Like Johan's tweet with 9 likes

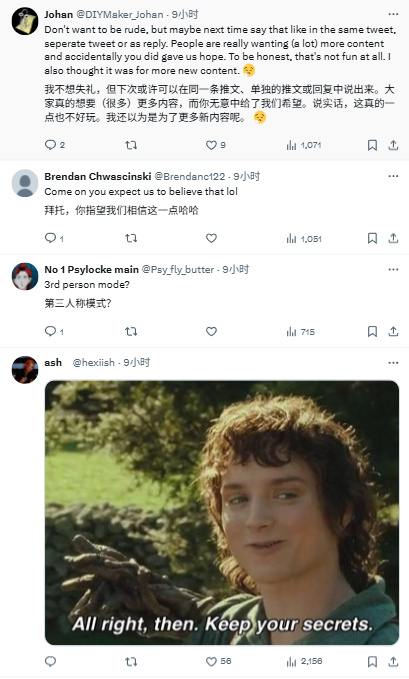pos(216,145)
